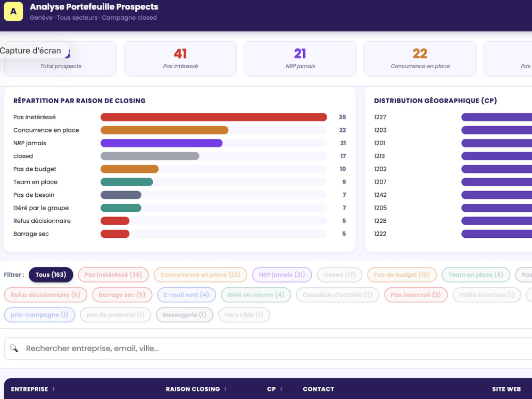Click the 1203 postal code bar
532x399 pixels.
click(x=497, y=130)
